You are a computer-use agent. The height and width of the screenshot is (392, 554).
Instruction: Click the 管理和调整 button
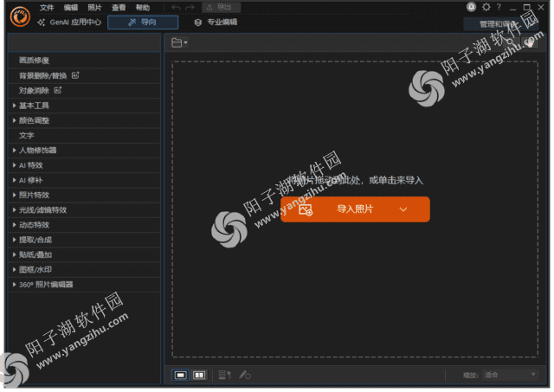[x=501, y=24]
